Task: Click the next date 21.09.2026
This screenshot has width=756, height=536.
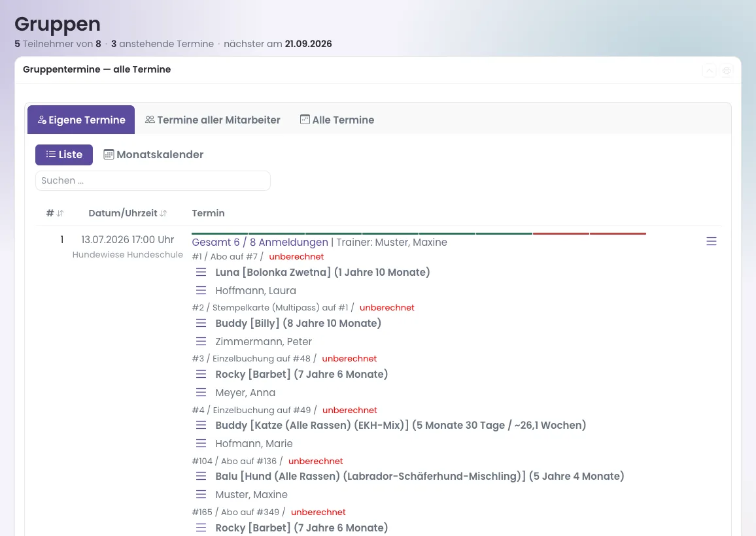Action: pyautogui.click(x=308, y=44)
